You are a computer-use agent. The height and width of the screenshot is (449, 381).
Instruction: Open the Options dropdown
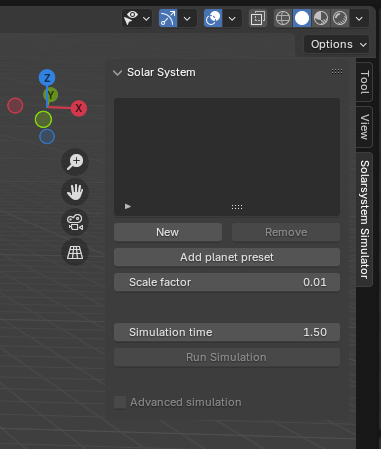[x=336, y=44]
